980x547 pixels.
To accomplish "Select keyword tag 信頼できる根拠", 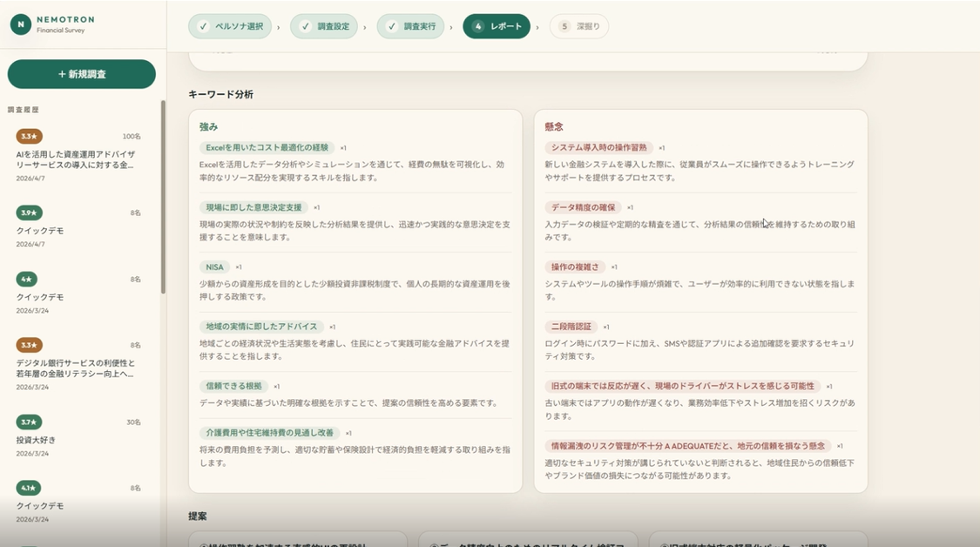I will click(x=233, y=386).
